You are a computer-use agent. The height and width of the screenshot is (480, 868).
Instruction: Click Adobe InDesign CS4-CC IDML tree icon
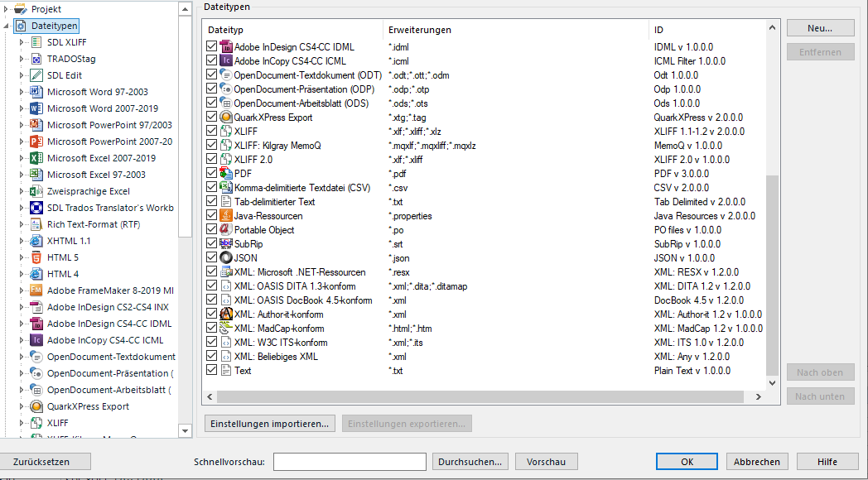pos(36,324)
